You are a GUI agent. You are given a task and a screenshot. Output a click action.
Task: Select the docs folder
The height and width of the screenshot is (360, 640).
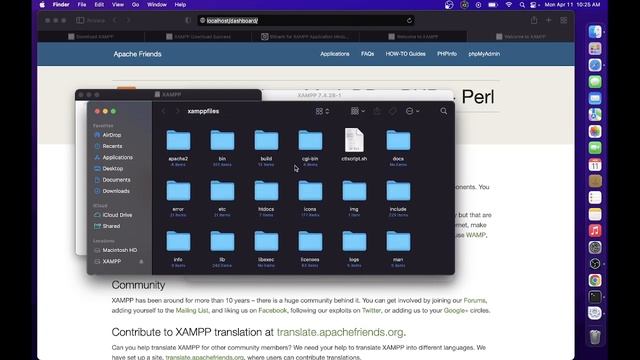(398, 141)
